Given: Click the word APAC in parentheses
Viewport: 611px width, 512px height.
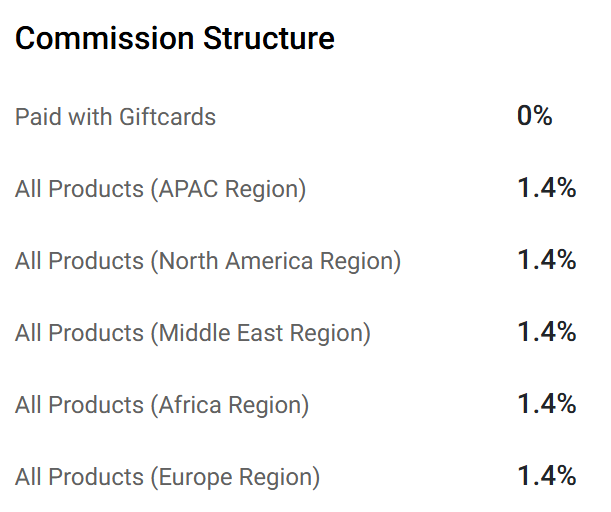Looking at the screenshot, I should (187, 189).
